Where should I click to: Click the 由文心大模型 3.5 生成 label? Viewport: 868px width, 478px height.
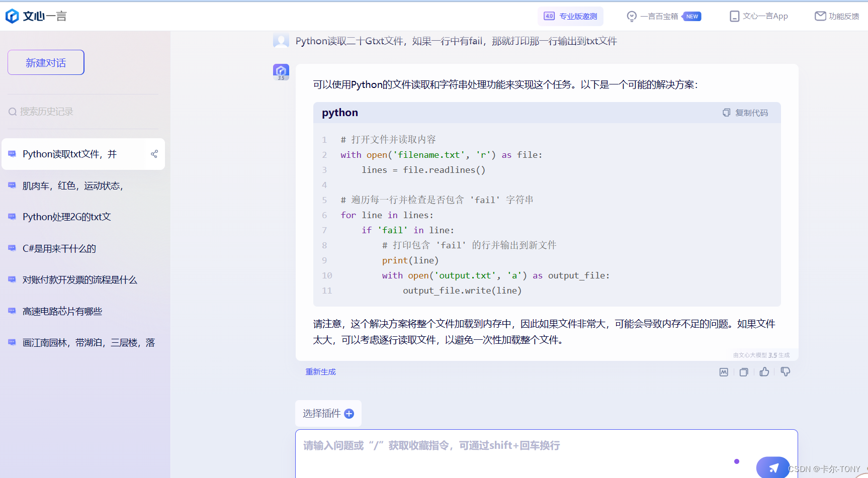tap(761, 355)
